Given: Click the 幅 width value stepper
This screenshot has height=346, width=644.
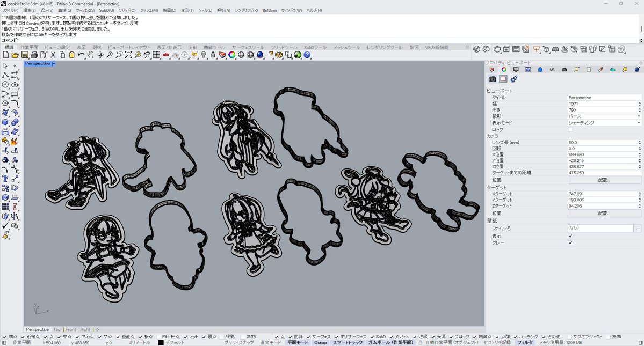Looking at the screenshot, I should [640, 104].
